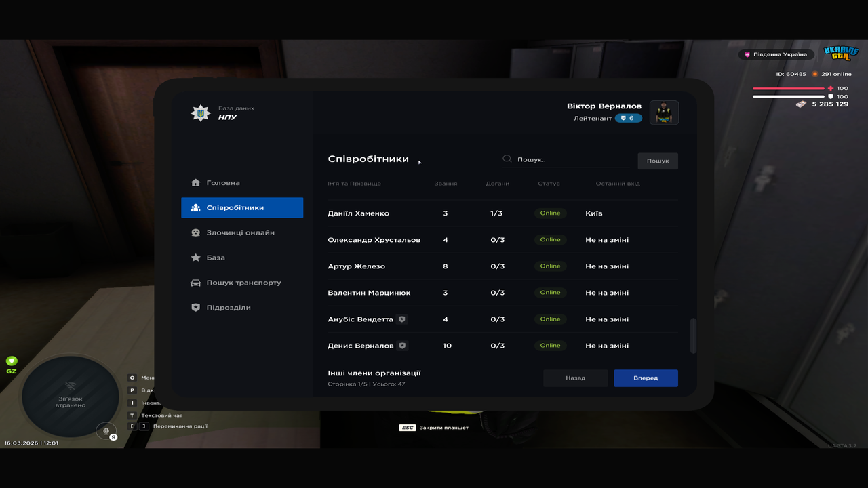Viewport: 868px width, 488px height.
Task: Select the Анубіс Вендетта name
Action: coord(360,319)
